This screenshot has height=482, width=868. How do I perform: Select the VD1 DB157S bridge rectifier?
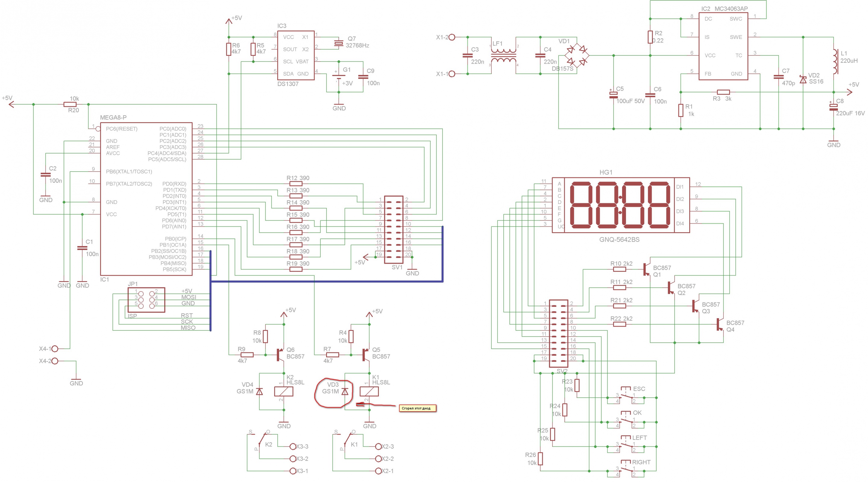(577, 55)
